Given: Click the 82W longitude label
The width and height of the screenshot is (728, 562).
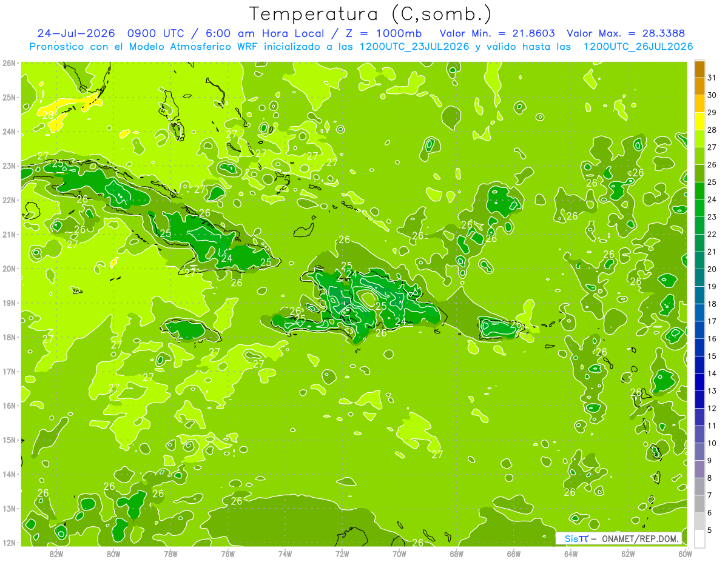Looking at the screenshot, I should point(56,554).
